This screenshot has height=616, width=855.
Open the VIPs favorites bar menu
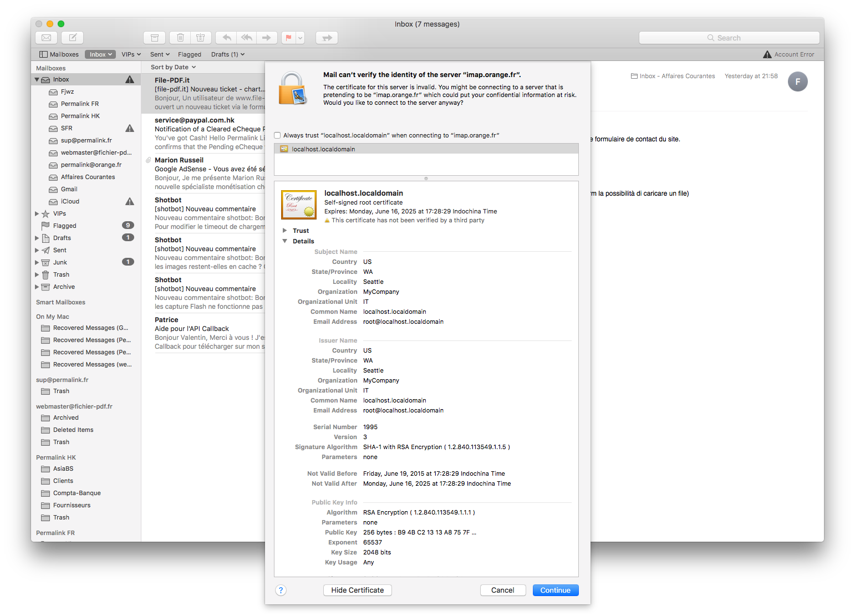(131, 54)
